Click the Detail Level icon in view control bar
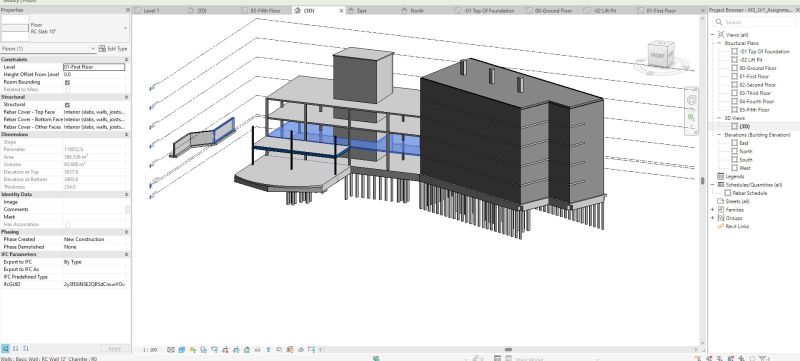This screenshot has height=361, width=800. [171, 350]
